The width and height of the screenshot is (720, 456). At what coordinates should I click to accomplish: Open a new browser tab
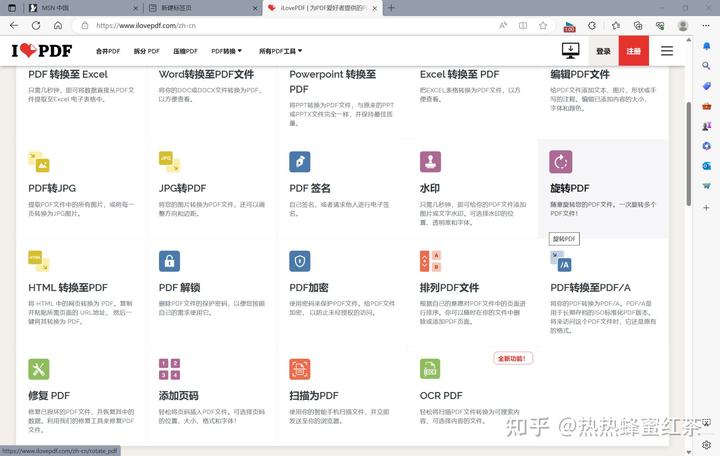point(391,8)
